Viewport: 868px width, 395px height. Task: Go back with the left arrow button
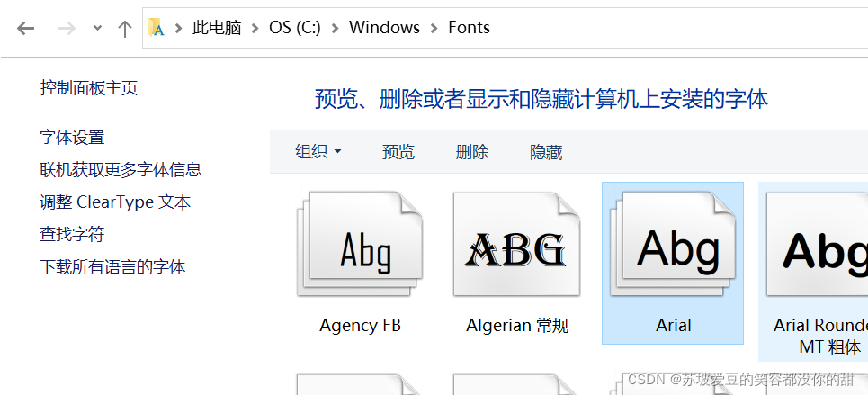tap(25, 28)
